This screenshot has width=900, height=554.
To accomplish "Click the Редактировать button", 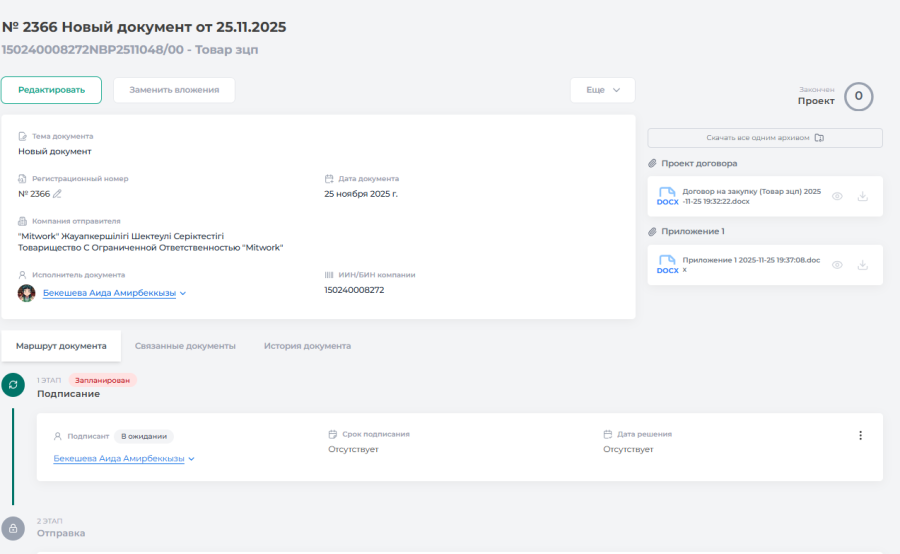I will pyautogui.click(x=51, y=90).
